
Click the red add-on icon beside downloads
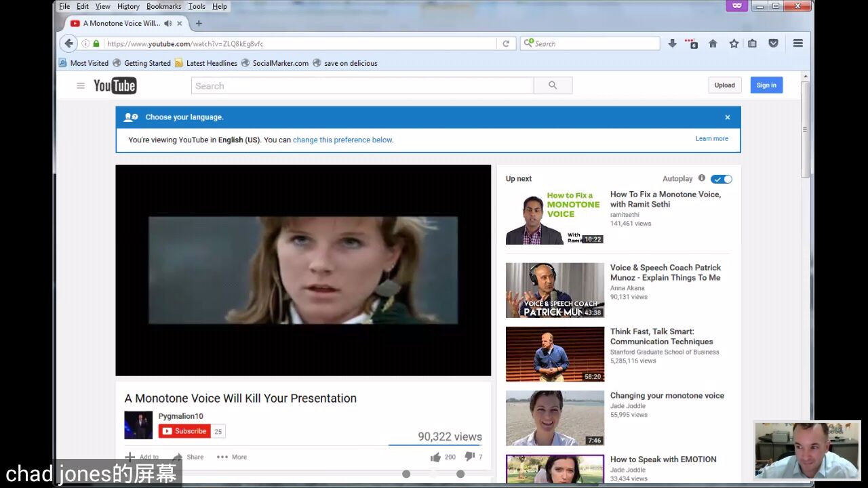click(691, 43)
